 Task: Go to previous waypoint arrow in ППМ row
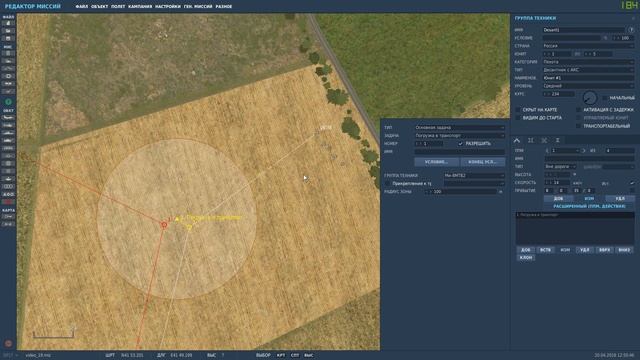pyautogui.click(x=547, y=151)
